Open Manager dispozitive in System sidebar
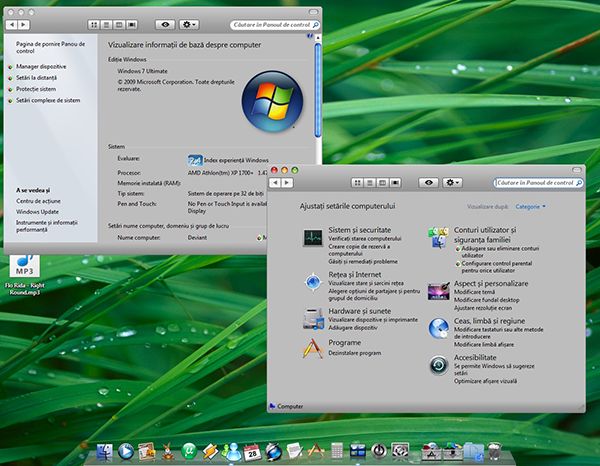 click(x=41, y=67)
